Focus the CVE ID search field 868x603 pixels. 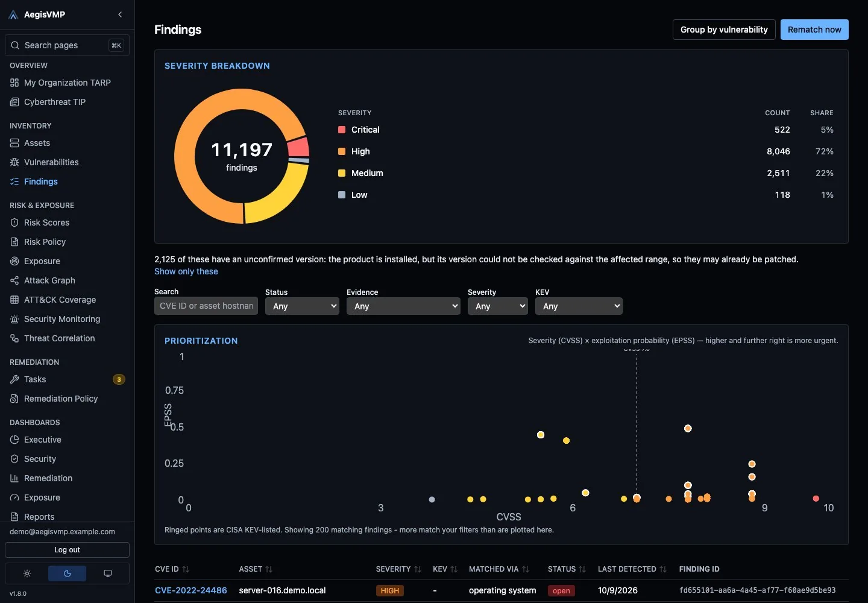pos(206,306)
